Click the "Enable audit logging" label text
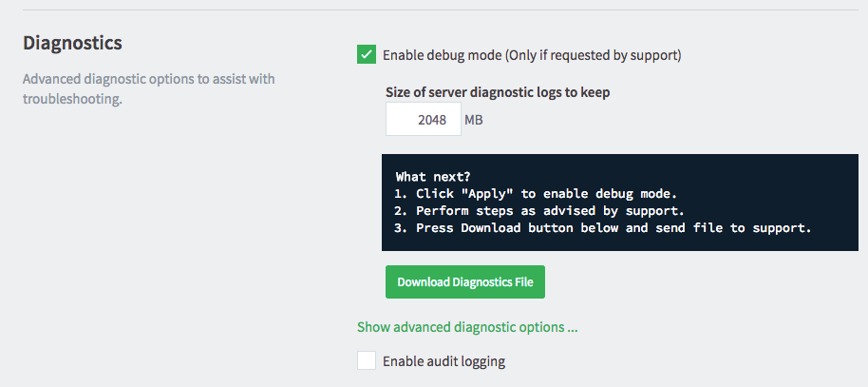 click(443, 361)
